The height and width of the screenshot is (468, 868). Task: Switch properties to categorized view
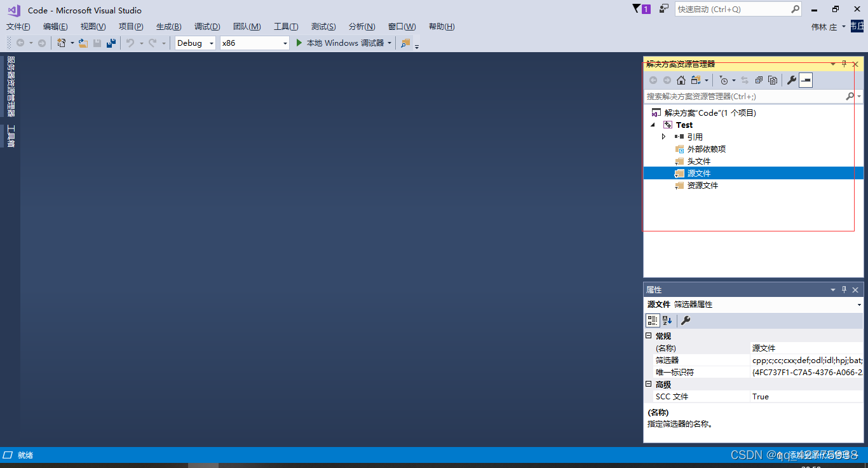[653, 320]
